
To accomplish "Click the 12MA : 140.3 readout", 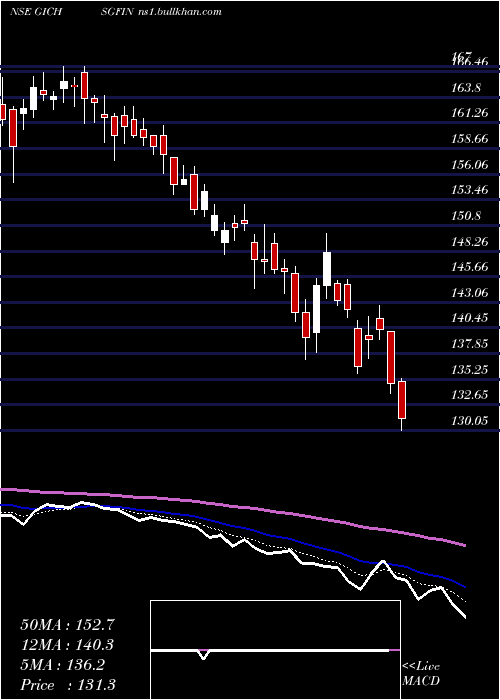I will tap(67, 645).
